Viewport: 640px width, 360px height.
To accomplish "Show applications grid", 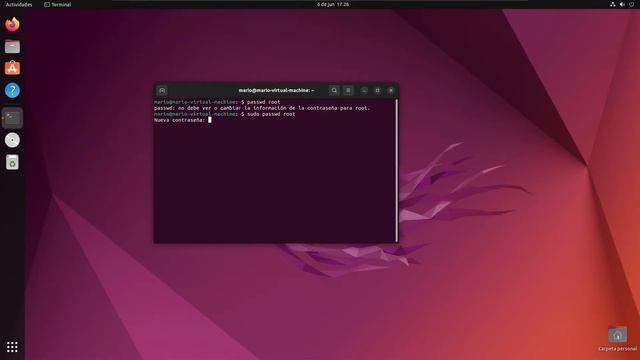I will pyautogui.click(x=12, y=347).
